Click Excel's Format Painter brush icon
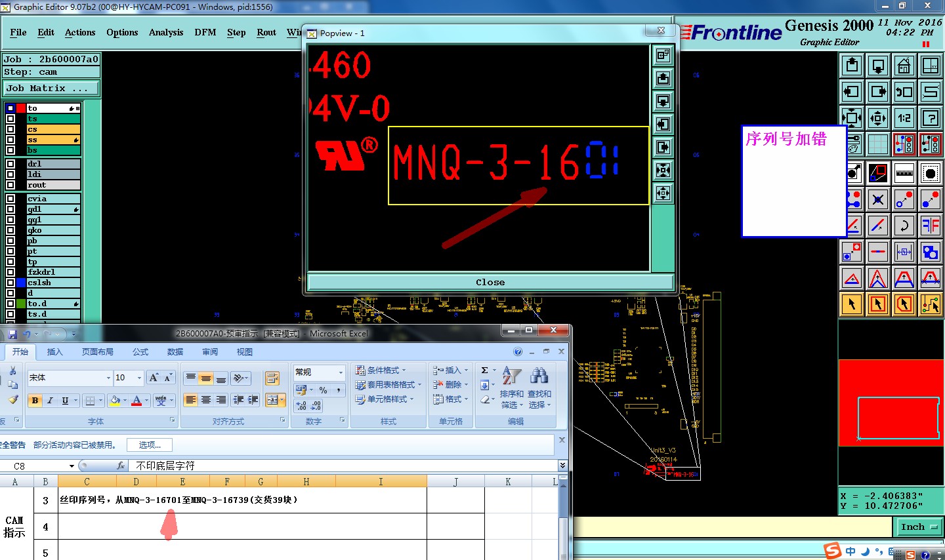The width and height of the screenshot is (945, 560). click(x=12, y=399)
